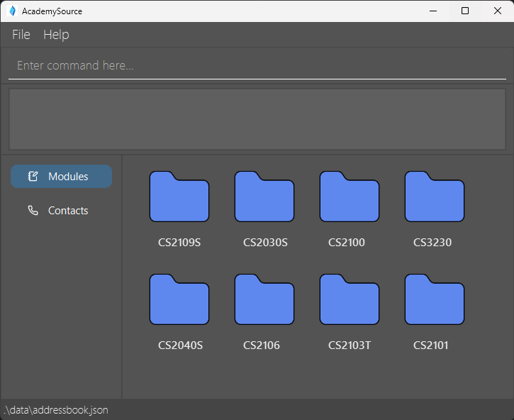Image resolution: width=514 pixels, height=420 pixels.
Task: Select the CS2100 folder icon
Action: tap(350, 197)
